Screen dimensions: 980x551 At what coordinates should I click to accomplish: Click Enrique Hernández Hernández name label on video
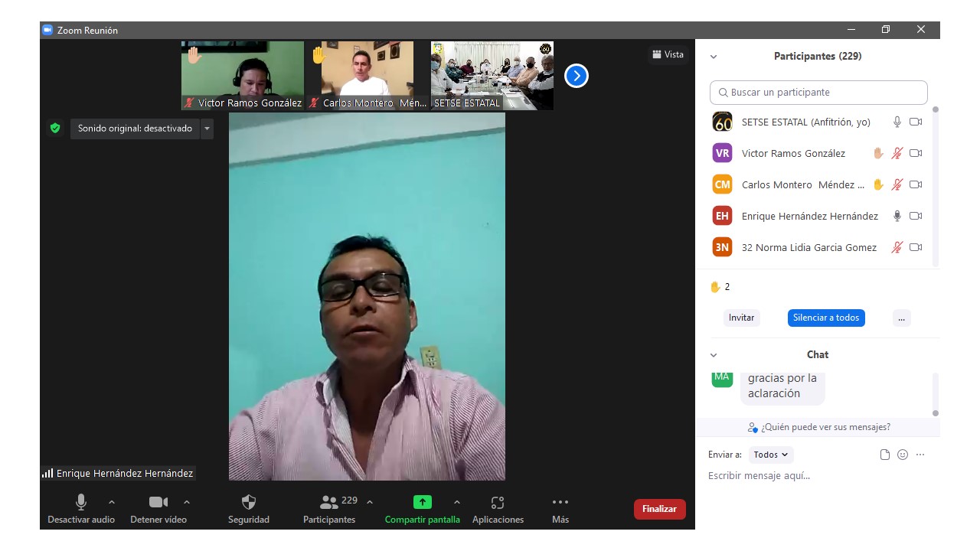125,474
